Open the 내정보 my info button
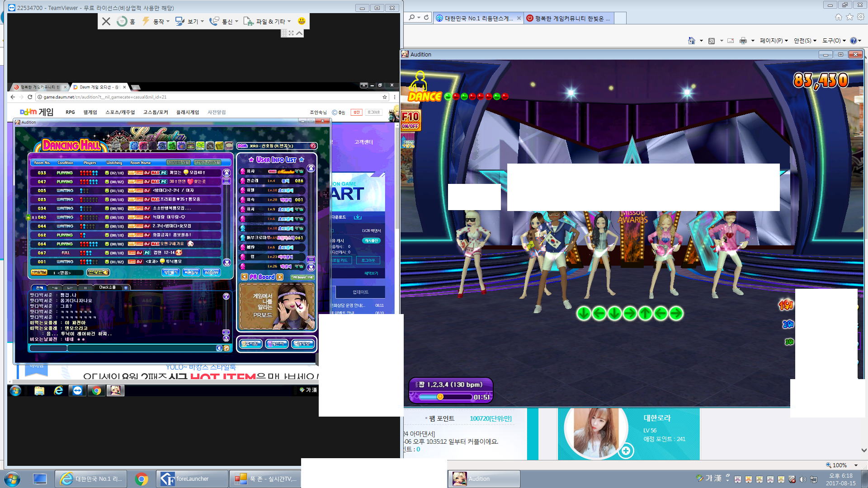This screenshot has width=868, height=488. pyautogui.click(x=303, y=344)
